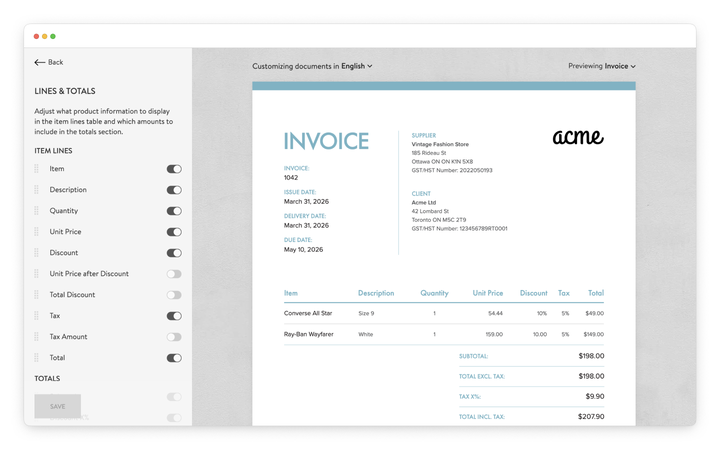Click the 42 Lombard St address line
Viewport: 720px width, 450px height.
pos(430,211)
